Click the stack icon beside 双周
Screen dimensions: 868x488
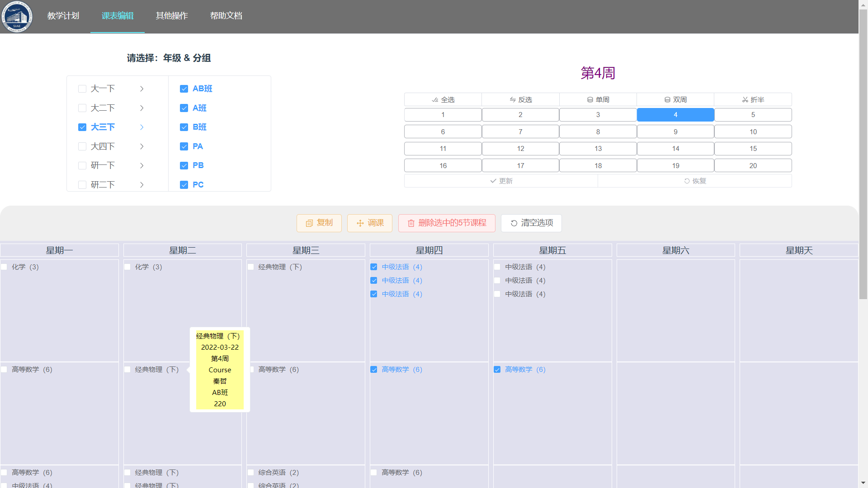[667, 99]
